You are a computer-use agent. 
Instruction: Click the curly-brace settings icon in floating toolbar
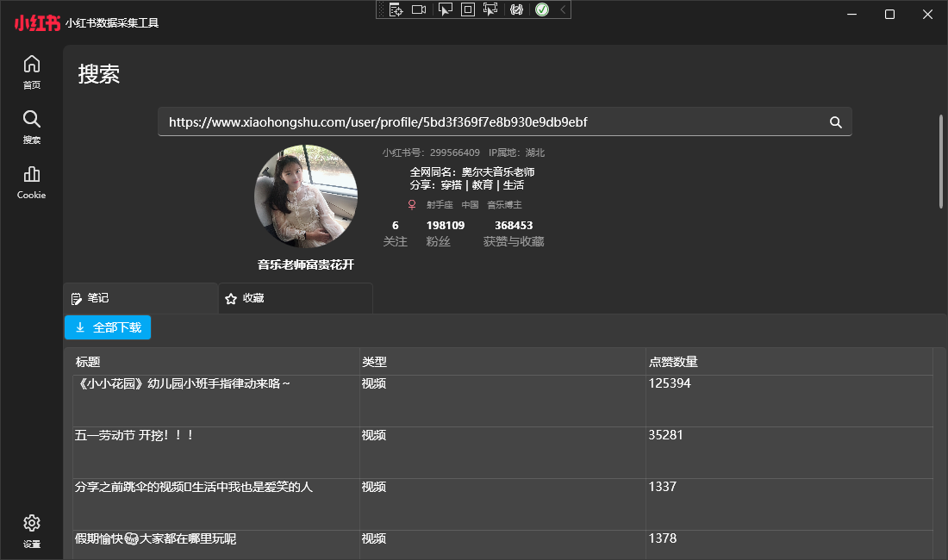coord(516,9)
